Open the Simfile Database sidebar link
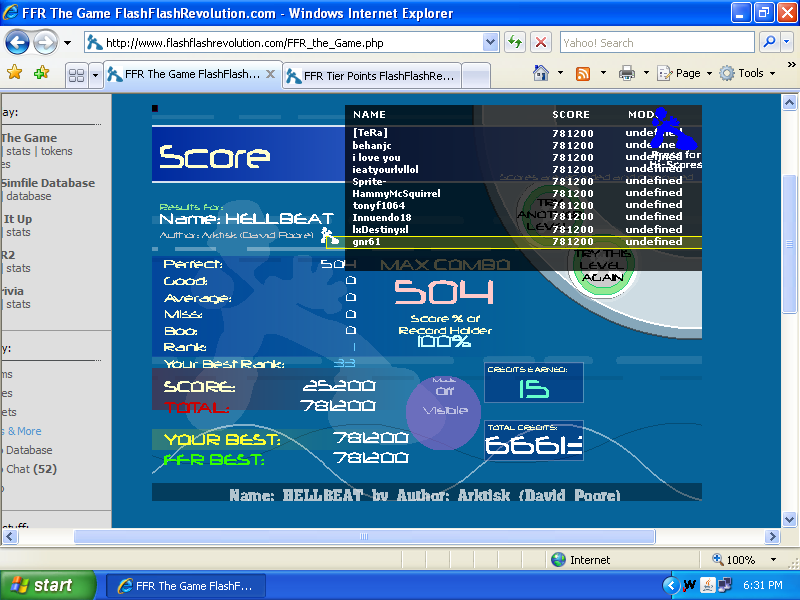 [48, 183]
